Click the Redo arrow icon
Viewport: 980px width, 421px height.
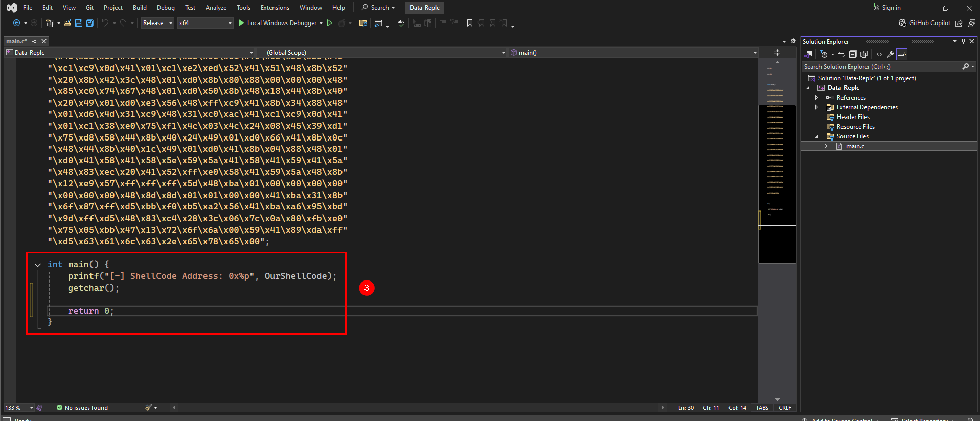tap(123, 23)
